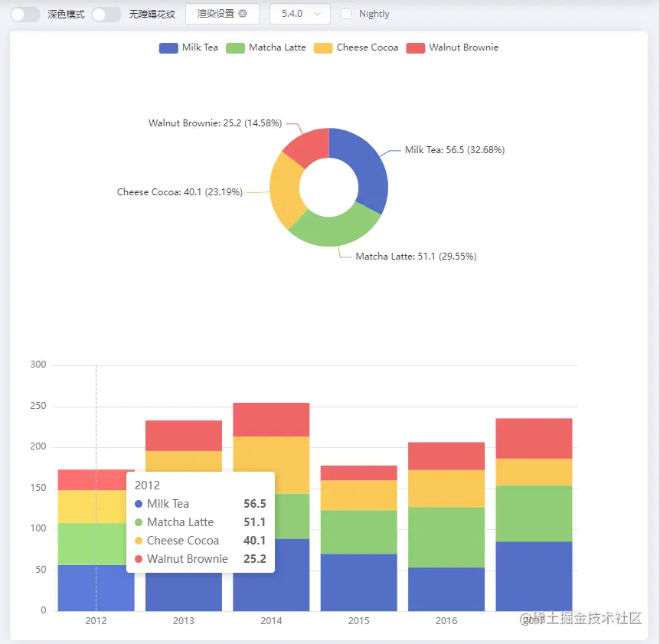The height and width of the screenshot is (644, 660).
Task: Click the 2012 x-axis label
Action: tap(96, 621)
